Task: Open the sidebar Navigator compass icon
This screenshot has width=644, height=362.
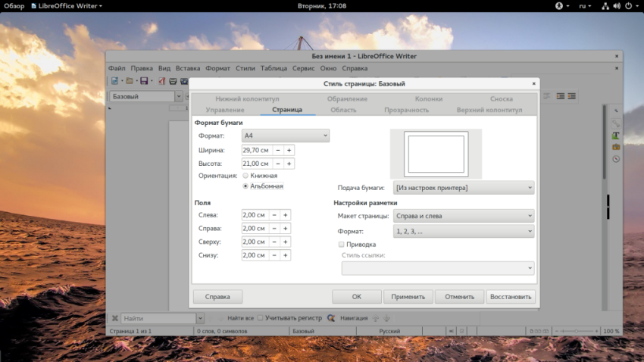Action: [616, 159]
